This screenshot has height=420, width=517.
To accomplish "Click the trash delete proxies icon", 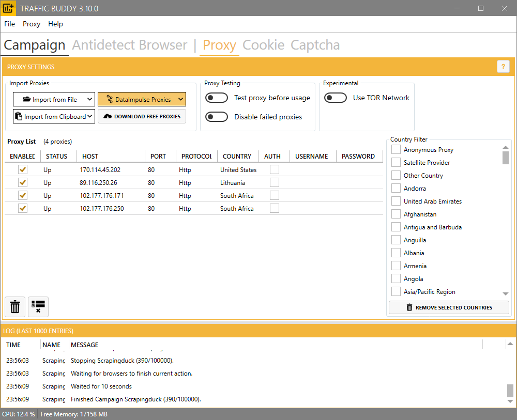I will [16, 307].
